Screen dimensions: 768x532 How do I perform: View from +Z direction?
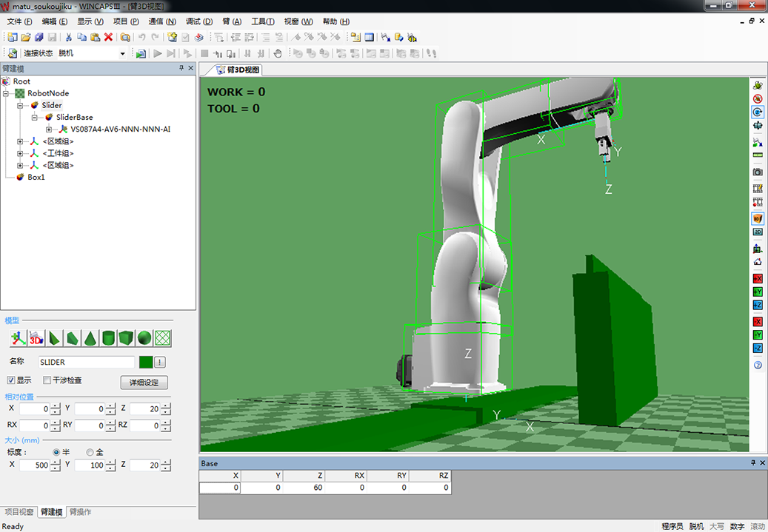click(x=757, y=305)
